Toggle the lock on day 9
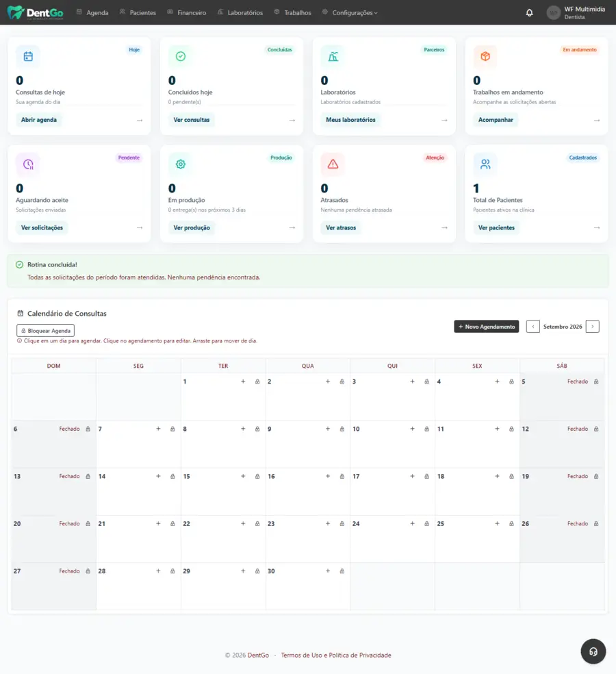616x674 pixels. tap(342, 429)
